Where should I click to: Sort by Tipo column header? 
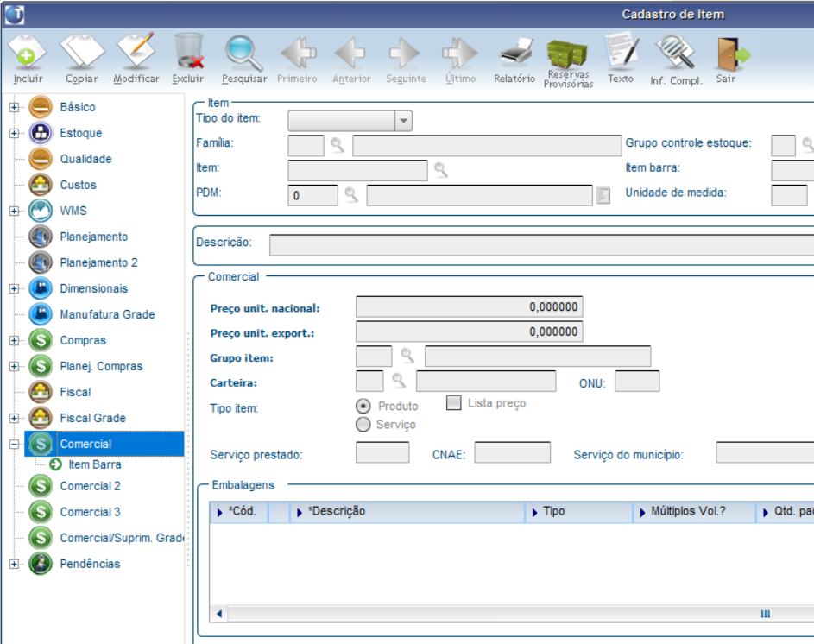pyautogui.click(x=579, y=512)
